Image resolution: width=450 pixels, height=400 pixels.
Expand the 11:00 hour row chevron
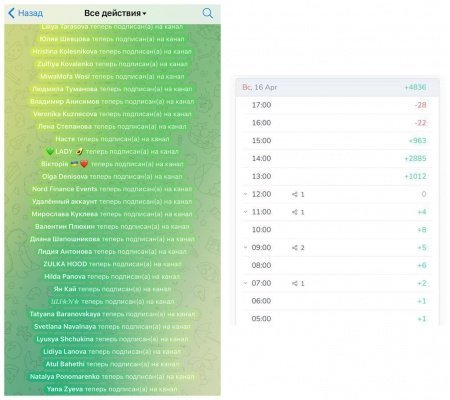(245, 212)
